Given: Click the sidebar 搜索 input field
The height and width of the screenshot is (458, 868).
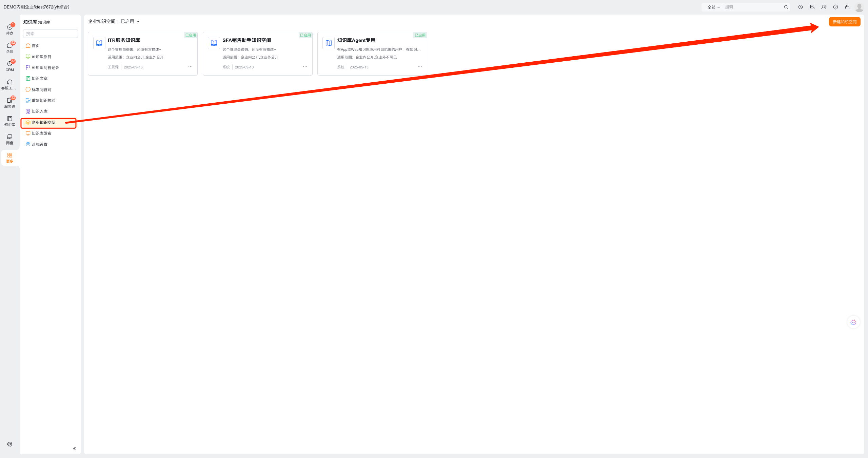Looking at the screenshot, I should point(50,34).
